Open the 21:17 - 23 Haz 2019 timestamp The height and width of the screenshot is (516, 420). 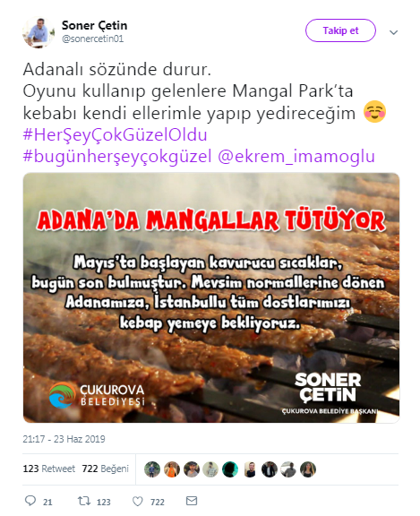(64, 439)
